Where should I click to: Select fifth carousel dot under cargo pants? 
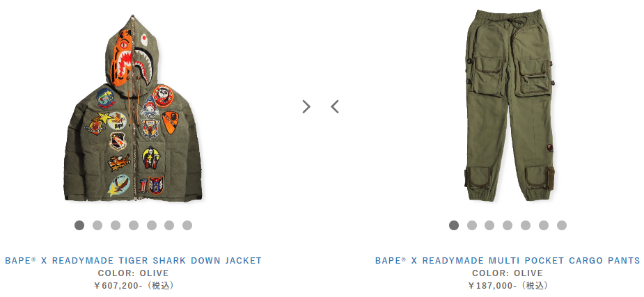[x=526, y=225]
